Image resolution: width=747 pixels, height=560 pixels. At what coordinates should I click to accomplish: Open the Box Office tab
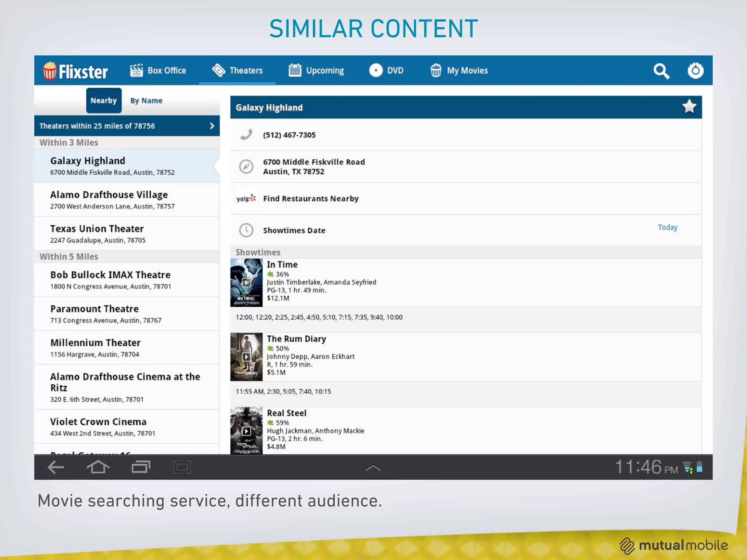[158, 70]
